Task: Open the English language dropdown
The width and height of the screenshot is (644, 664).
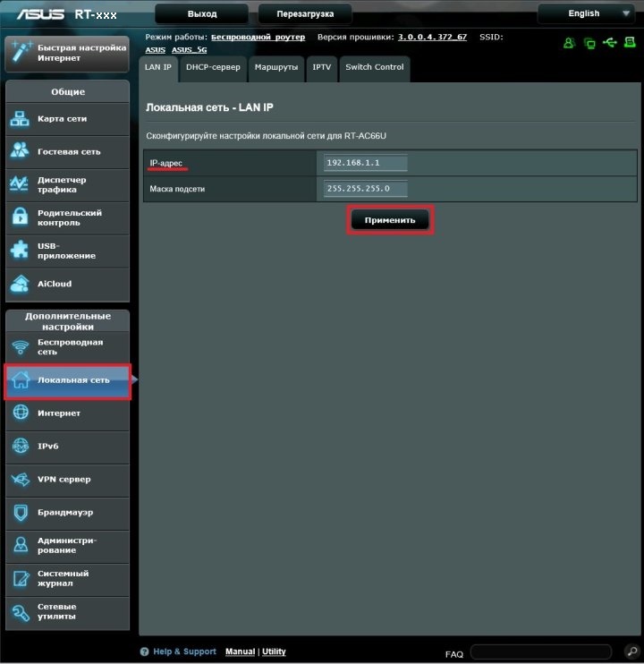Action: (x=589, y=13)
